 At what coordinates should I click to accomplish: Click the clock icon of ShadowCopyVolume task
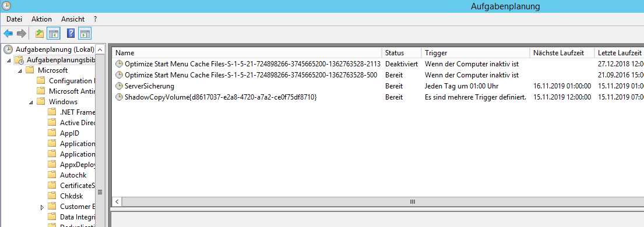[x=119, y=97]
